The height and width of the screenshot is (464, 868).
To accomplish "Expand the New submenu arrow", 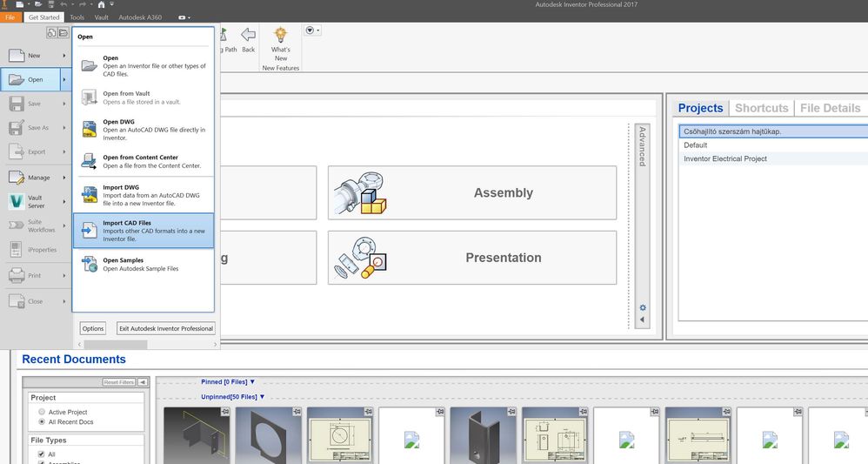I will click(64, 56).
